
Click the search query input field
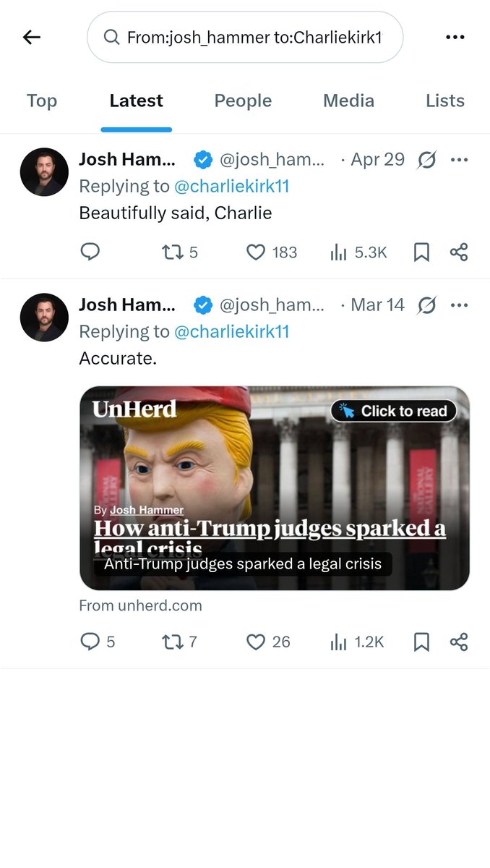click(253, 38)
